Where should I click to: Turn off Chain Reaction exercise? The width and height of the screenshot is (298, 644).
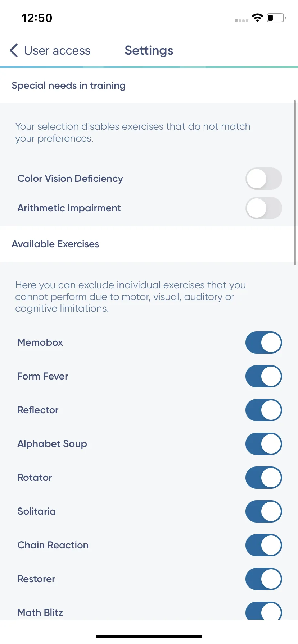(264, 545)
